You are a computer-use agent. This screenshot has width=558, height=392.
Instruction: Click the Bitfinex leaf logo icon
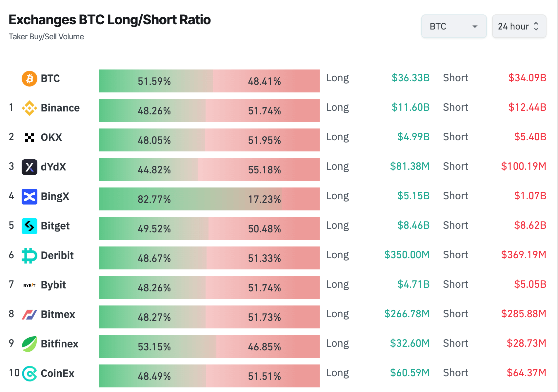click(x=30, y=344)
